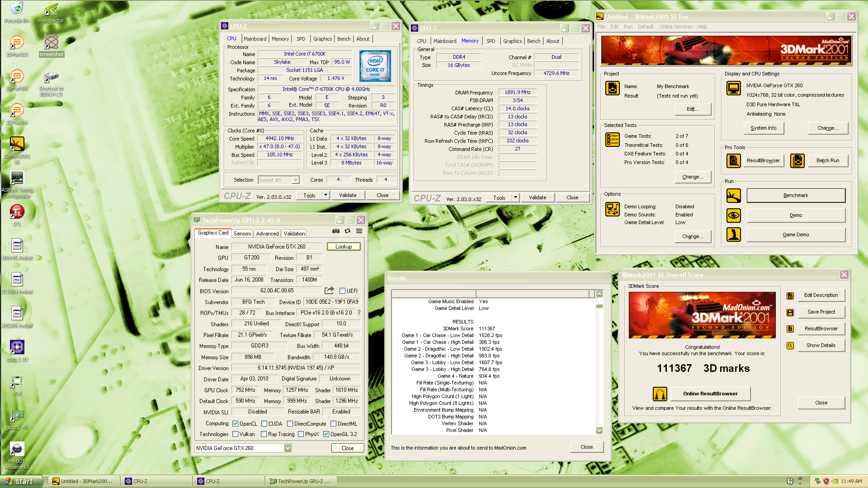Open the Recycle Bin desktop icon
The height and width of the screenshot is (488, 868).
(17, 8)
